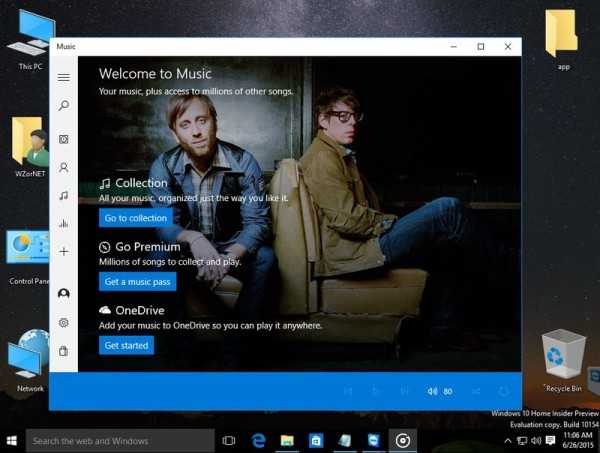Click the search magnifier in Music sidebar
The width and height of the screenshot is (600, 453).
64,105
